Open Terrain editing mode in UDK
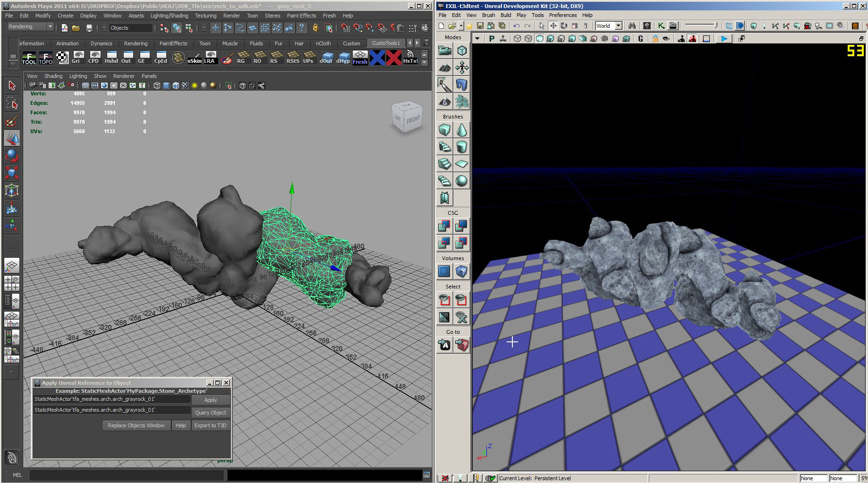The image size is (868, 483). click(x=444, y=68)
